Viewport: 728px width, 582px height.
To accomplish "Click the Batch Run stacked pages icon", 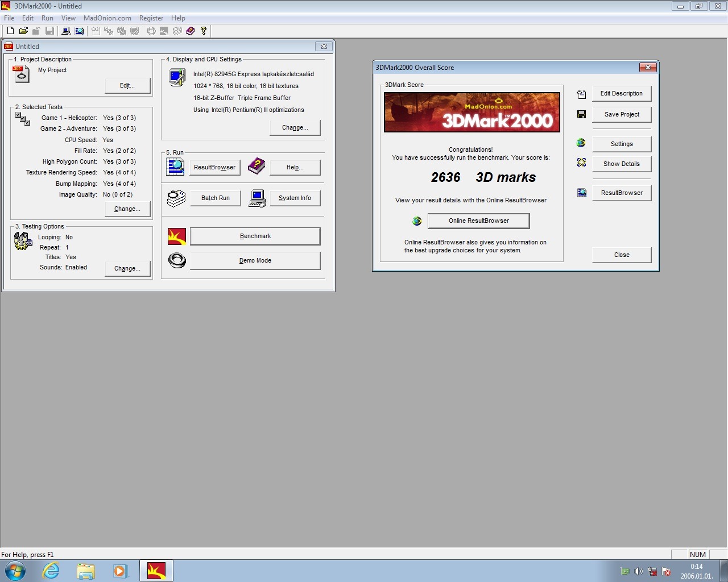I will point(176,198).
